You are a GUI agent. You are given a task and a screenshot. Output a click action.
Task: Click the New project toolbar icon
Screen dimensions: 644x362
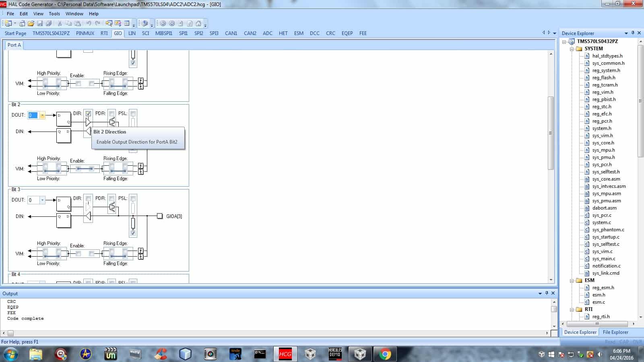tap(8, 23)
